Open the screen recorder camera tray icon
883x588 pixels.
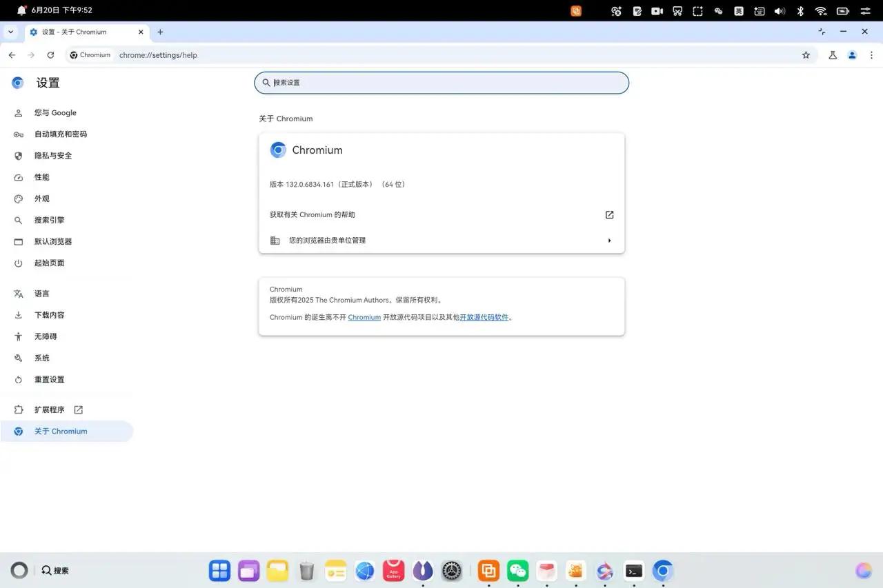coord(657,11)
